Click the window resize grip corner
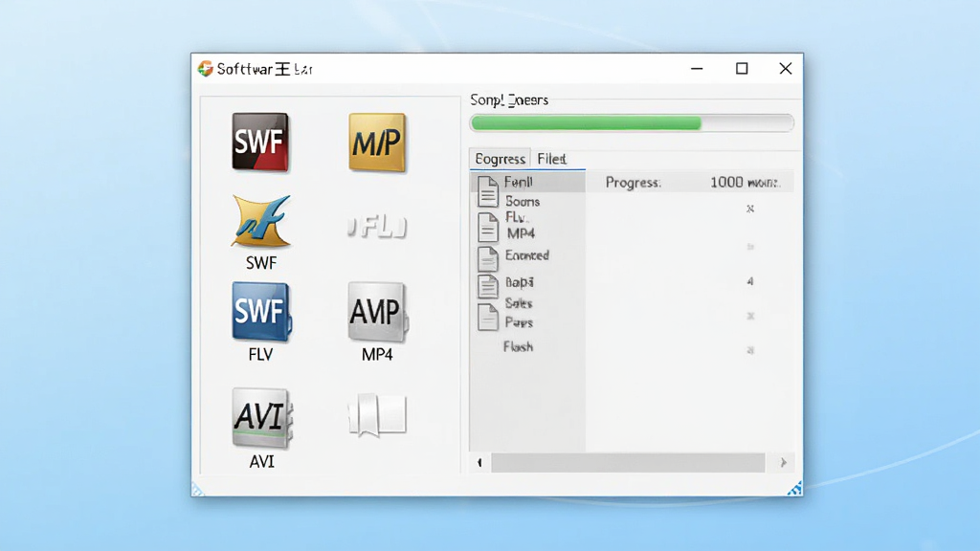 (x=795, y=489)
